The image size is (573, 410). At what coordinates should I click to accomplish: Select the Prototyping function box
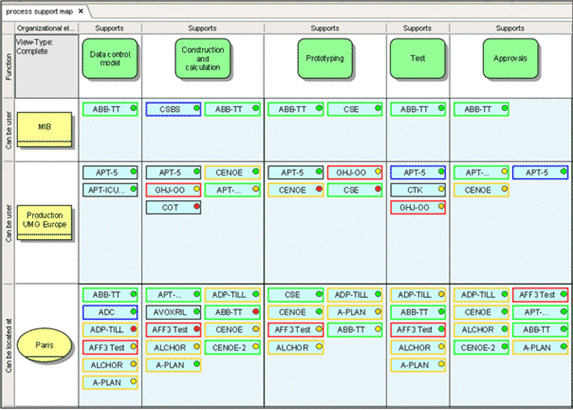tap(325, 58)
